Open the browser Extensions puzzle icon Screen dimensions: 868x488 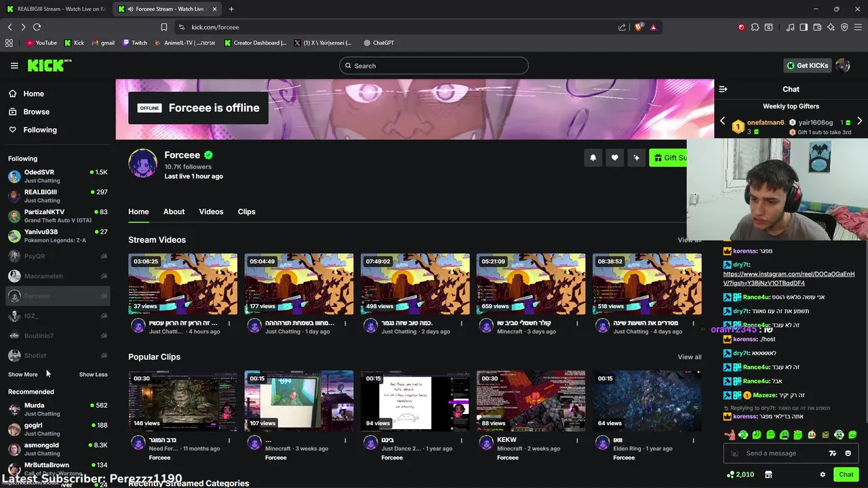(755, 27)
